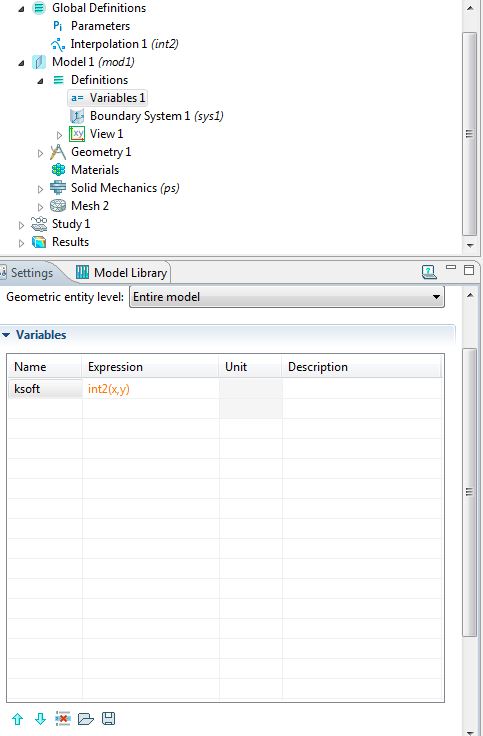Open the help icon in Settings panel
The height and width of the screenshot is (736, 483).
(429, 272)
